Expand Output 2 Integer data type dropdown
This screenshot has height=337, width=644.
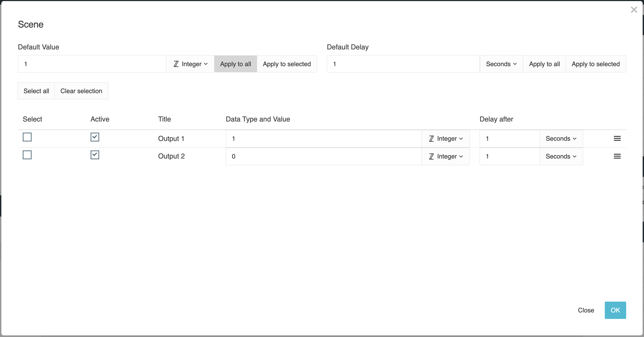tap(446, 156)
